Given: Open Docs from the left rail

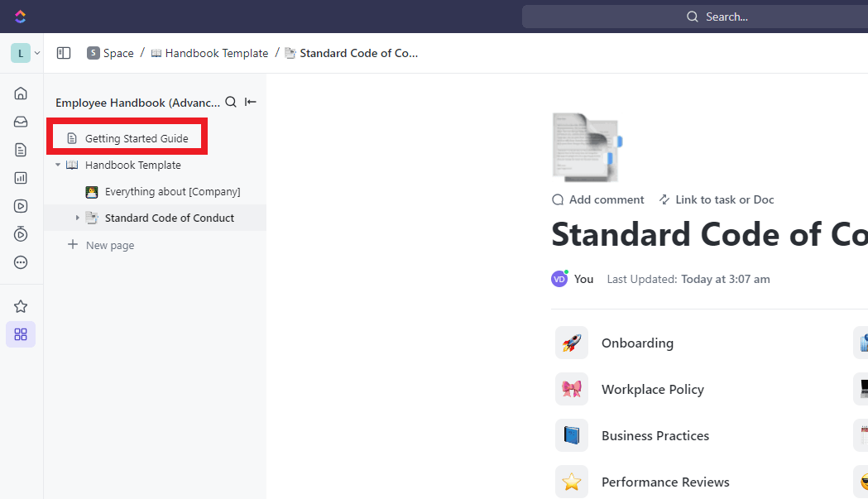Looking at the screenshot, I should pyautogui.click(x=21, y=150).
